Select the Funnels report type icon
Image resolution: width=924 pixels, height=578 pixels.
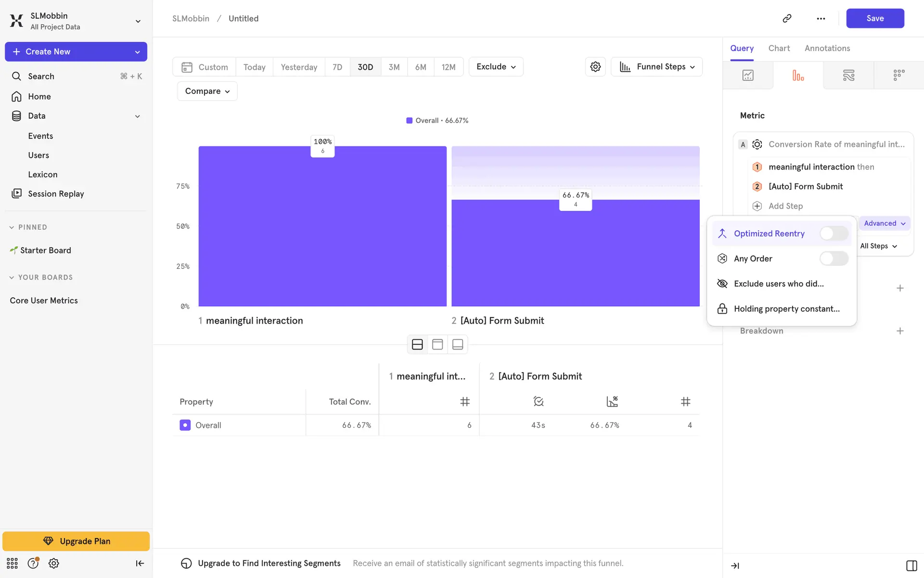(798, 75)
